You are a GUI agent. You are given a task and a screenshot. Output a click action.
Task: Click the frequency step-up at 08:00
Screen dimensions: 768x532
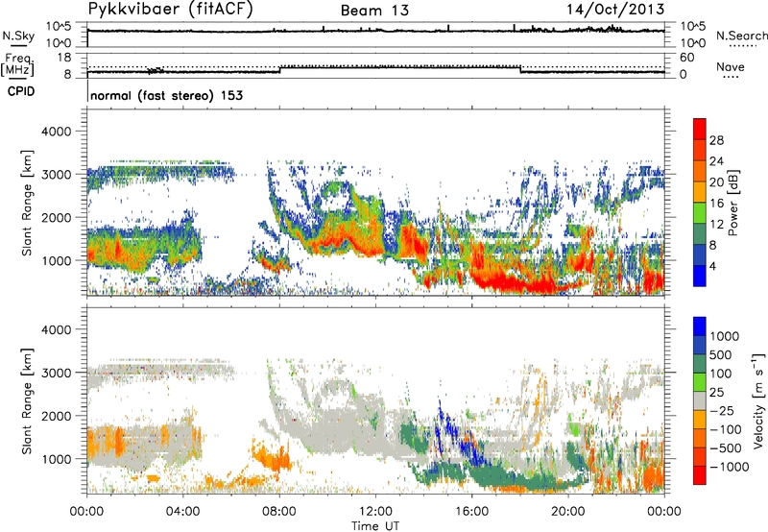tap(279, 69)
